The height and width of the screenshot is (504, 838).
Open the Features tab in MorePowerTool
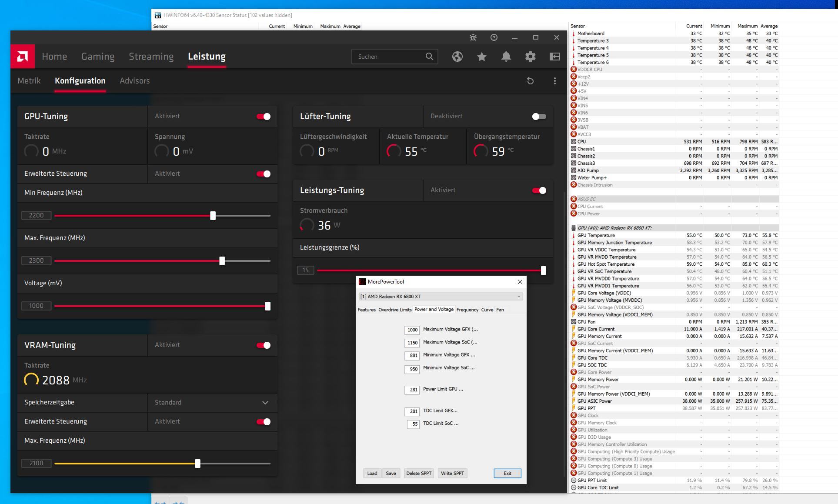click(x=367, y=310)
